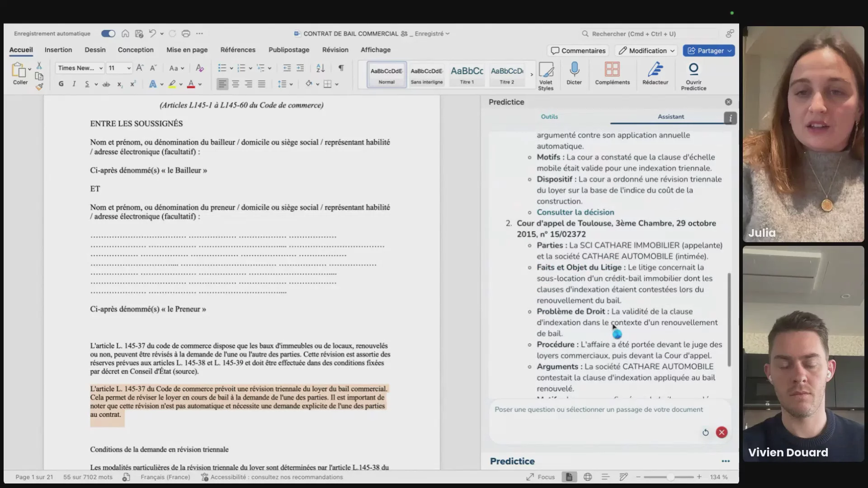Image resolution: width=868 pixels, height=488 pixels.
Task: Click the clear formatting icon
Action: pos(199,68)
